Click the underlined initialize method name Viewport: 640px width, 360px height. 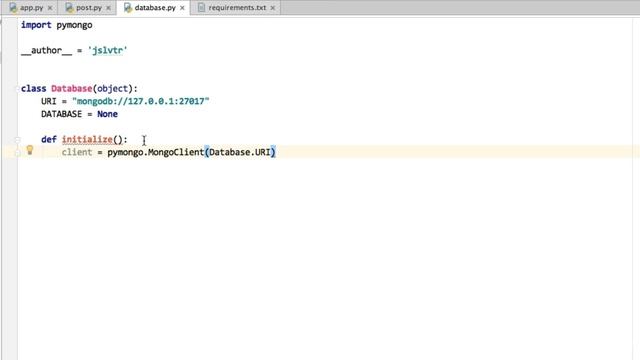click(87, 140)
